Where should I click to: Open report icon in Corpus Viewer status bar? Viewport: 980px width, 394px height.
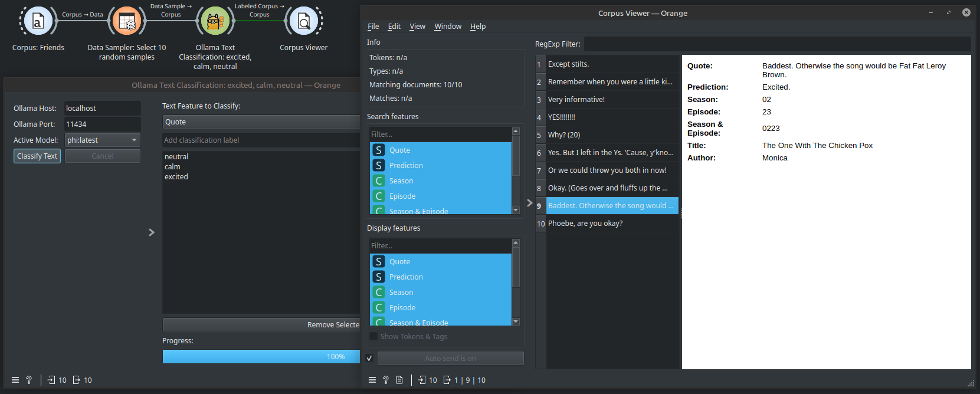pyautogui.click(x=399, y=380)
